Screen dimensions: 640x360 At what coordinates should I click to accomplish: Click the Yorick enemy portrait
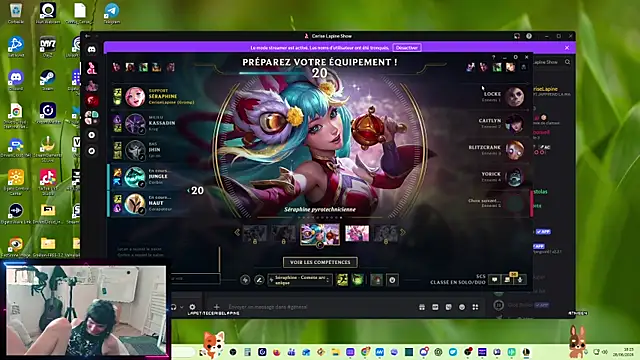514,177
